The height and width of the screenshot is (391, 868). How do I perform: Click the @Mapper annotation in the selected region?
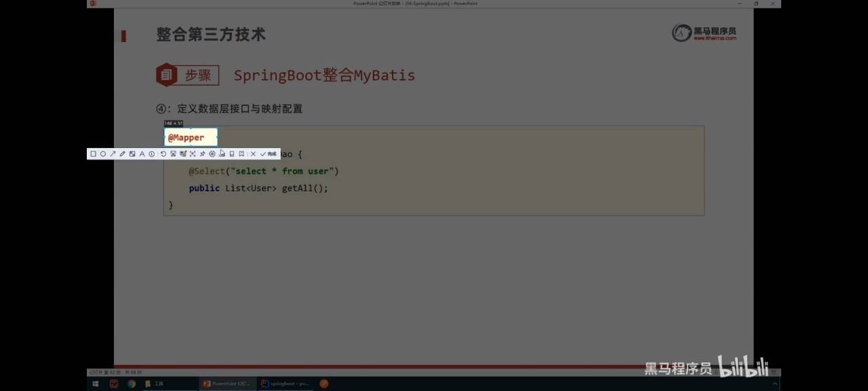click(186, 137)
